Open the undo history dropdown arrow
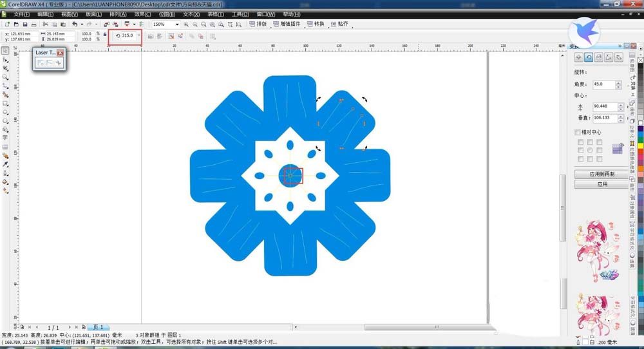The height and width of the screenshot is (349, 644). 81,24
